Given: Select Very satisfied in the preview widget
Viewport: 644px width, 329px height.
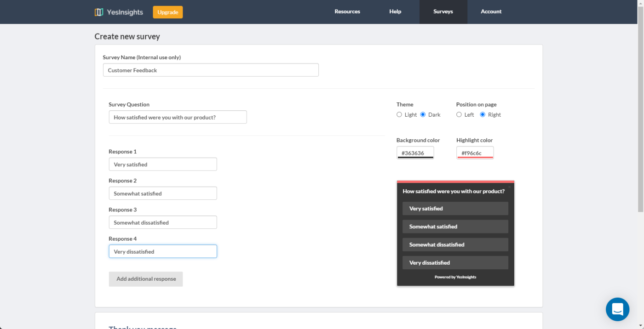Looking at the screenshot, I should click(x=455, y=209).
